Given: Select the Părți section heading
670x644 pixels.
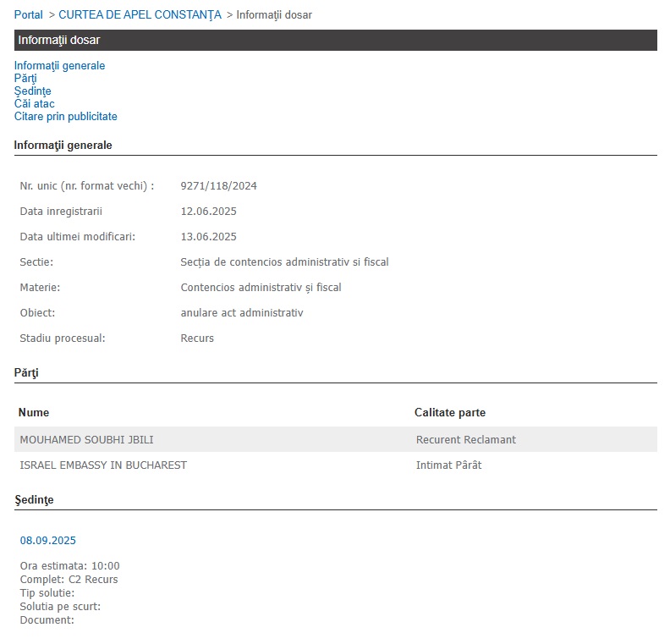Looking at the screenshot, I should (x=26, y=372).
